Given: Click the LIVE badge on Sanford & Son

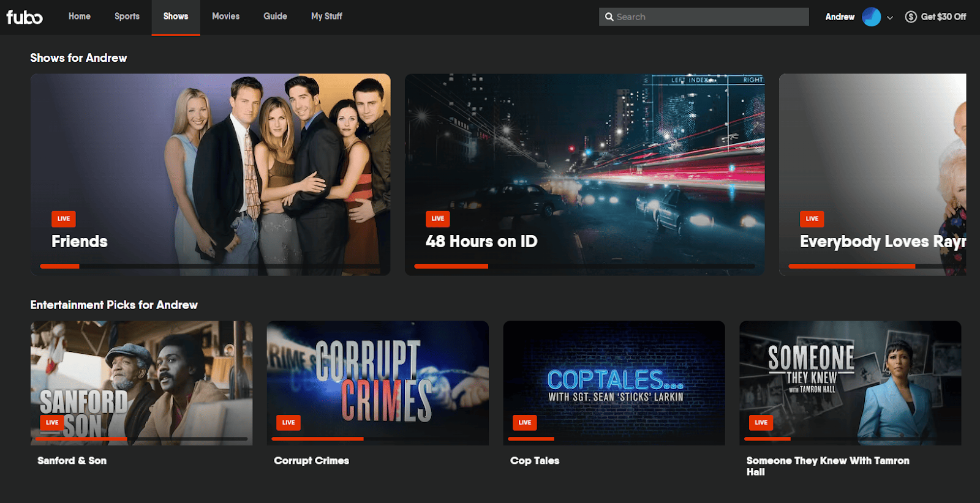Looking at the screenshot, I should (52, 422).
